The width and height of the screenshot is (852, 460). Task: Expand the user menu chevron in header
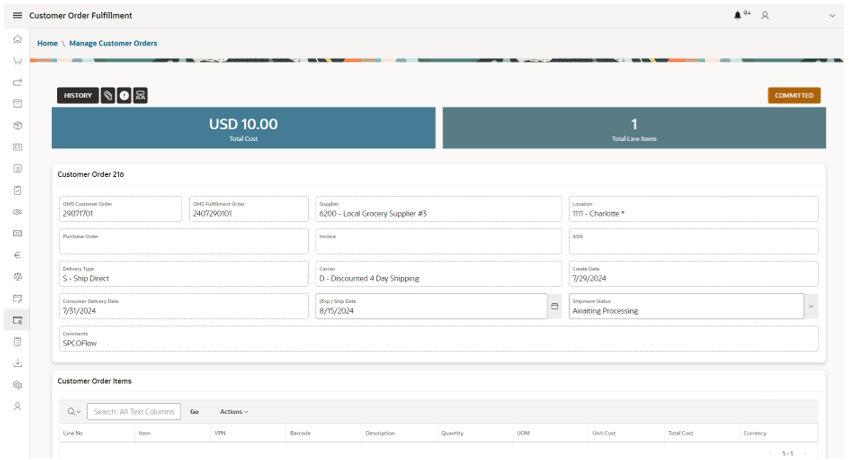point(832,16)
